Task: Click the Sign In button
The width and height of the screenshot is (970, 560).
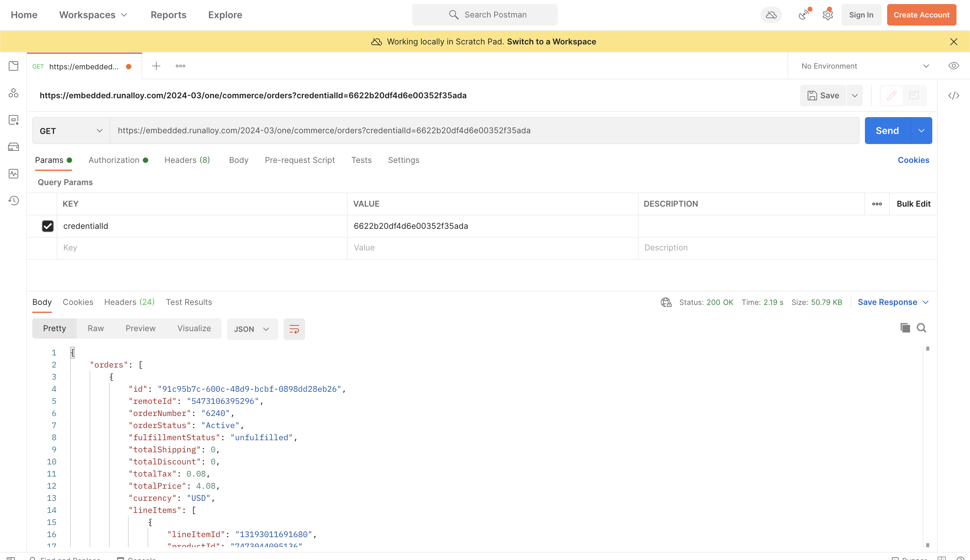Action: click(x=861, y=15)
